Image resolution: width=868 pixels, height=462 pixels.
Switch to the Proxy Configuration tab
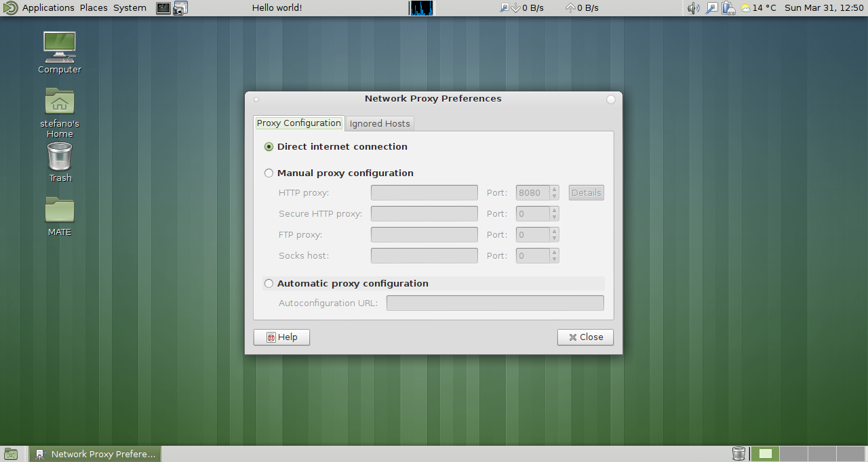299,123
